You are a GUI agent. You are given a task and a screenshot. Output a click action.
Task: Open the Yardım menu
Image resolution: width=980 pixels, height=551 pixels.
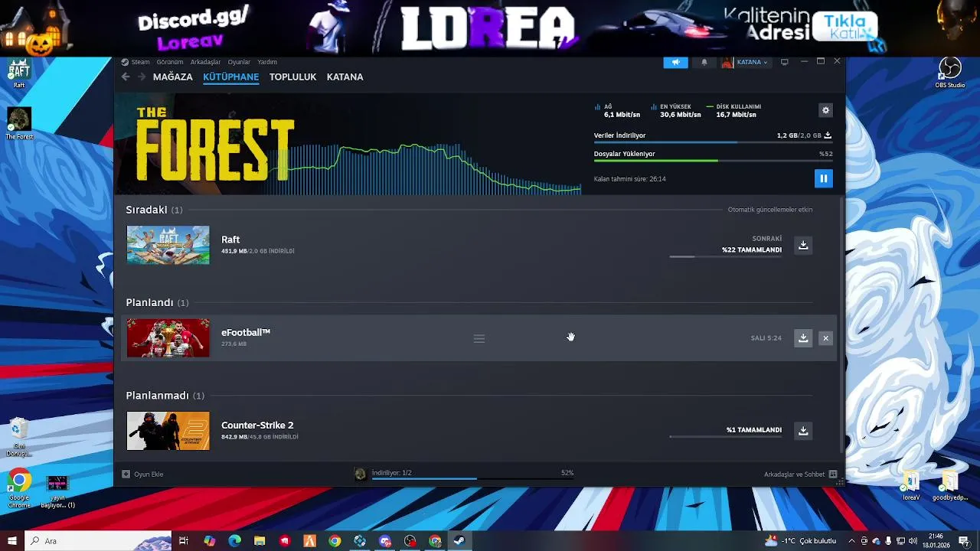(x=267, y=62)
